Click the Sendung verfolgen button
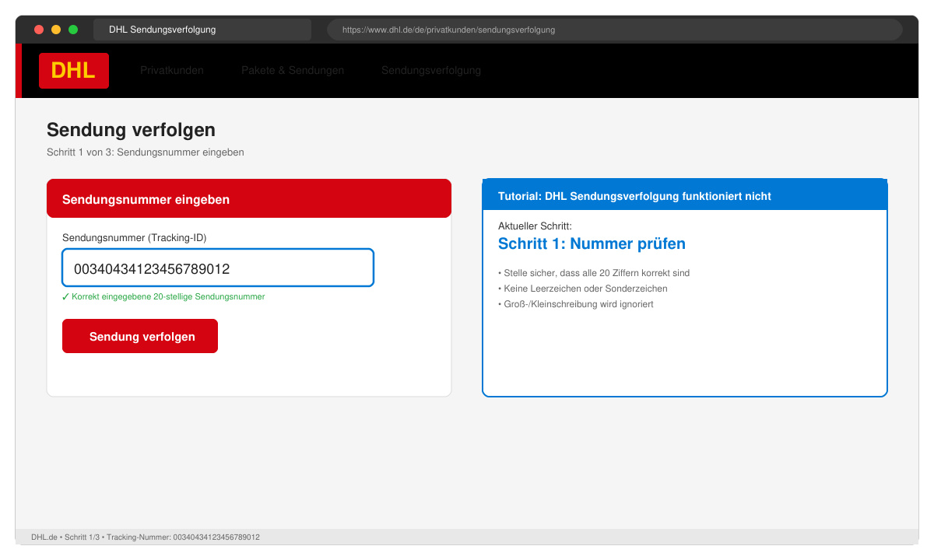Image resolution: width=934 pixels, height=560 pixels. pos(140,336)
